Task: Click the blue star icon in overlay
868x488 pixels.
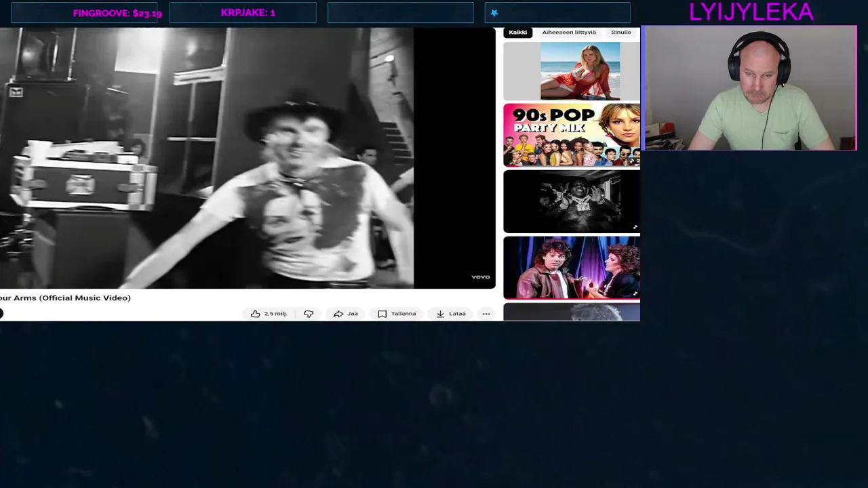Action: (x=494, y=13)
